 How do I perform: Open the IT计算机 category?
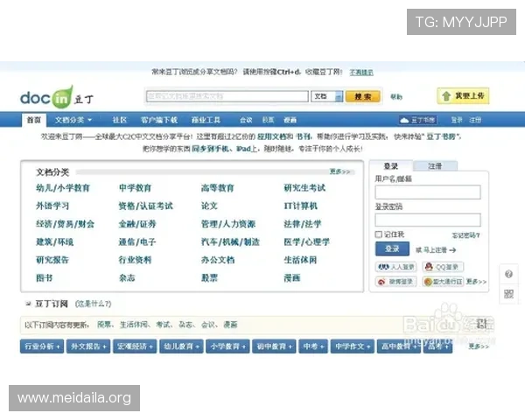[x=300, y=206]
